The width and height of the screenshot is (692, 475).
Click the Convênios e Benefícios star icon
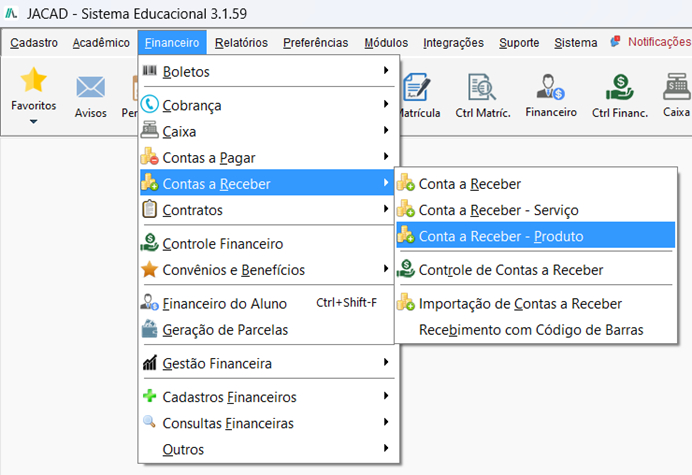[x=150, y=269]
